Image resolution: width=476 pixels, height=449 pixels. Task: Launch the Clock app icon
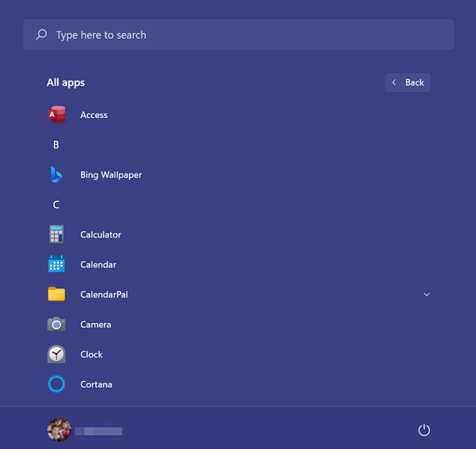pos(56,355)
